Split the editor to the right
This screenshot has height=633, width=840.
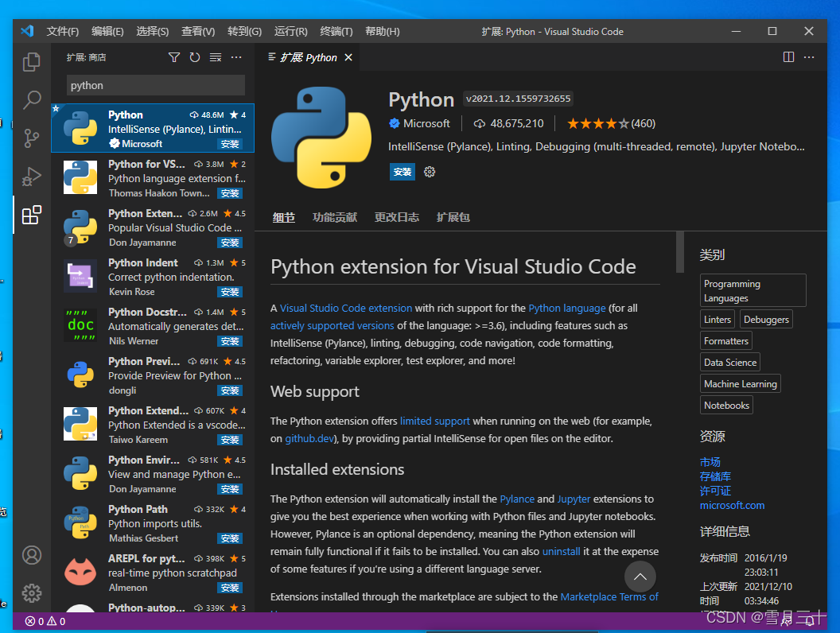pos(788,56)
